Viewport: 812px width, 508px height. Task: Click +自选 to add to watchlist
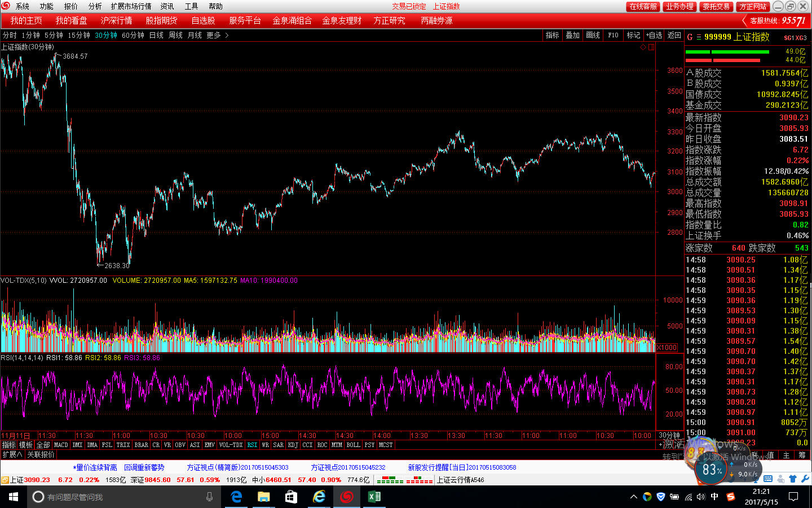tap(654, 35)
